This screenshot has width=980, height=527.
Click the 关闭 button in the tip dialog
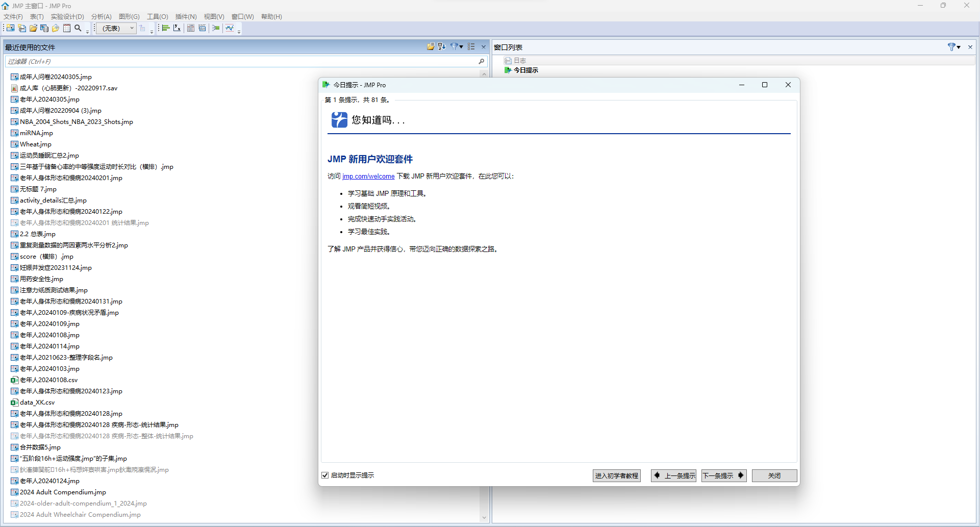coord(774,475)
